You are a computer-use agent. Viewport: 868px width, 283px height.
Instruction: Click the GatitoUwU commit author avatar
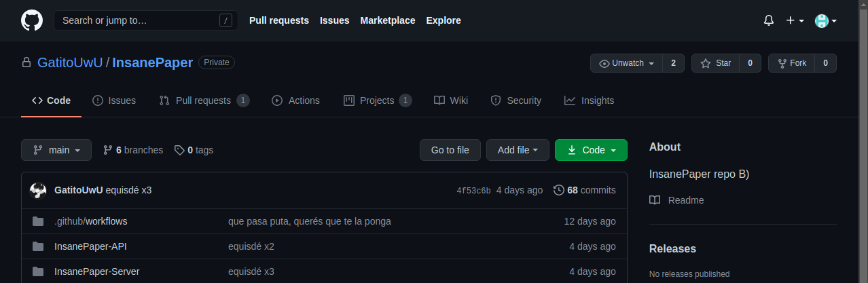click(x=38, y=190)
